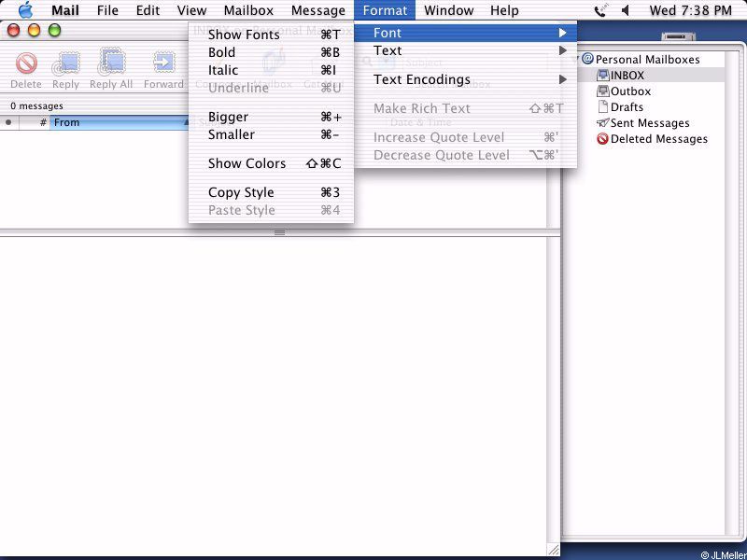Click the Reply All toolbar icon

point(111,63)
